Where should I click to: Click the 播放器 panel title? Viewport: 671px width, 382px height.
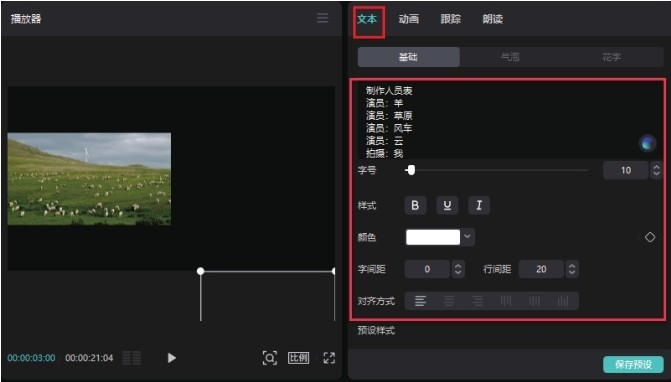[x=26, y=19]
